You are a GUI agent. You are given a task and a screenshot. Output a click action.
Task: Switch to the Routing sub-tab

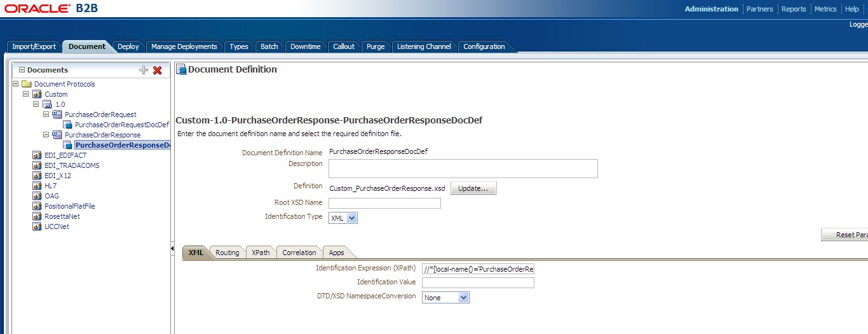[x=227, y=253]
